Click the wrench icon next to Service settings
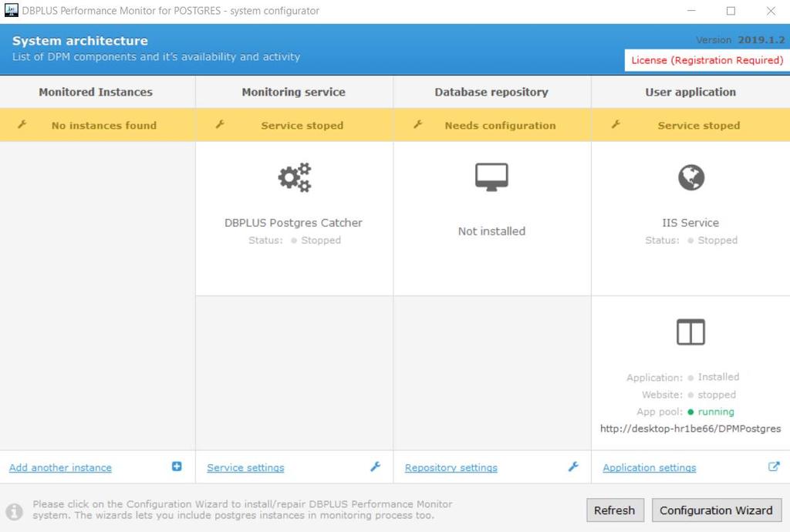 [x=376, y=466]
